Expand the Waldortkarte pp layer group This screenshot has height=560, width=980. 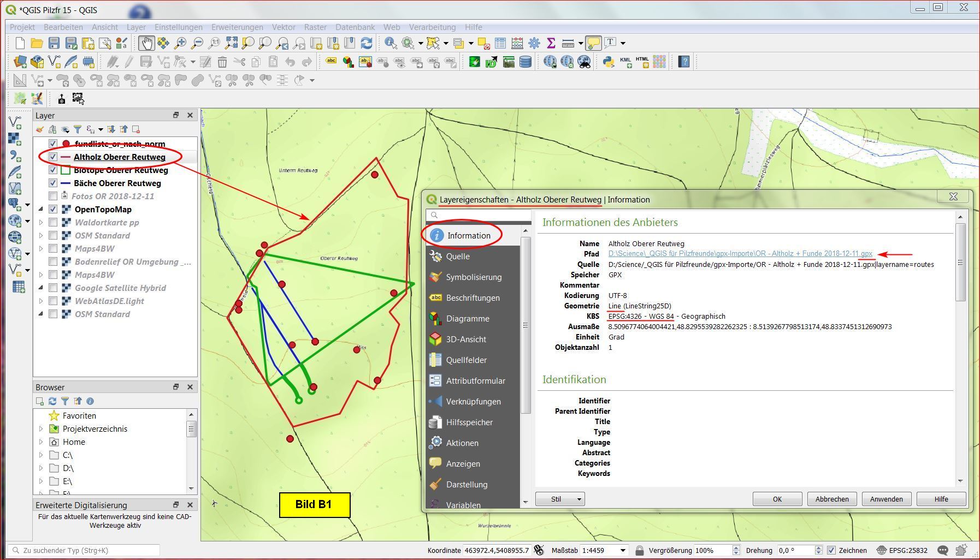(x=41, y=223)
